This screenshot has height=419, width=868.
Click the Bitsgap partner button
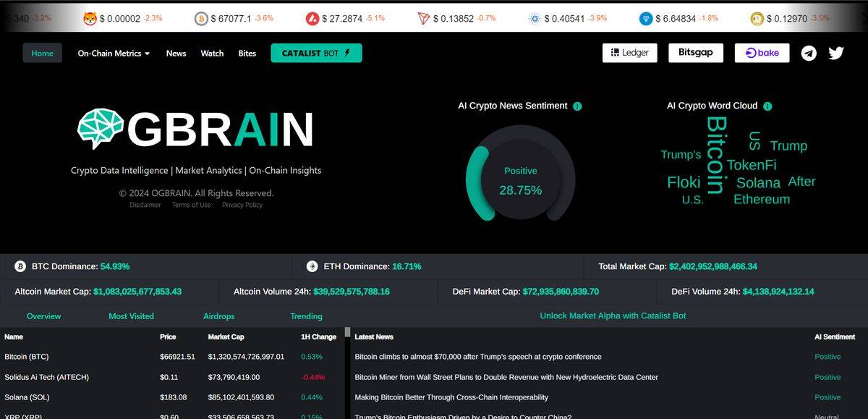point(695,52)
